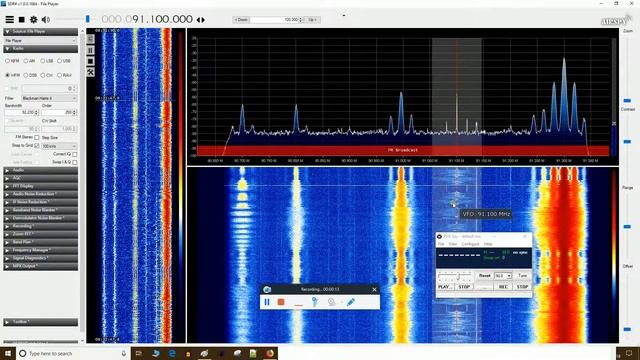Open the notification center icon
Screen dimensions: 640x360
pyautogui.click(x=629, y=353)
